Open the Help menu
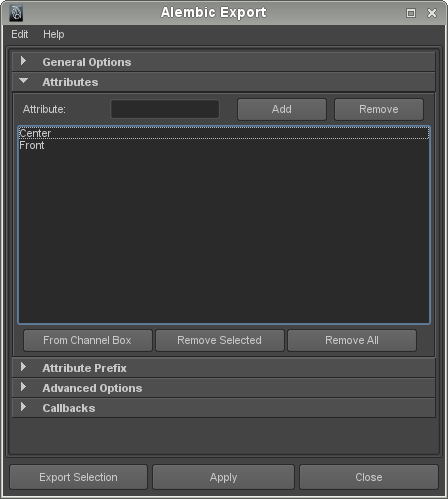448x499 pixels. (54, 34)
